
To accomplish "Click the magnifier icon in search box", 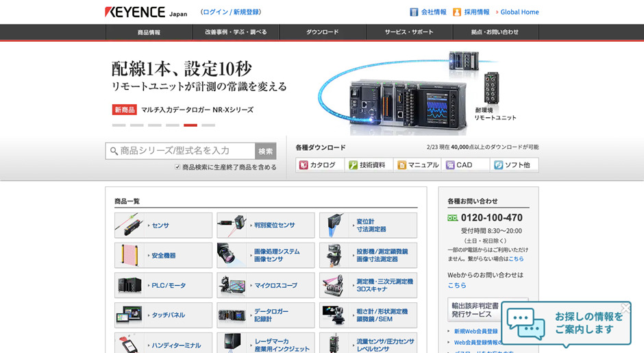I will [x=114, y=151].
